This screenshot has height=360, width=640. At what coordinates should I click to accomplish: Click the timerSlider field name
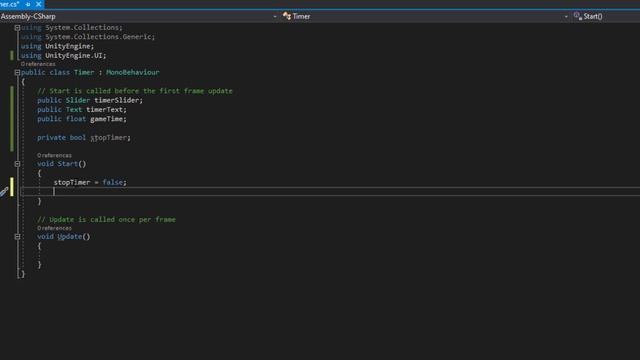click(x=117, y=100)
